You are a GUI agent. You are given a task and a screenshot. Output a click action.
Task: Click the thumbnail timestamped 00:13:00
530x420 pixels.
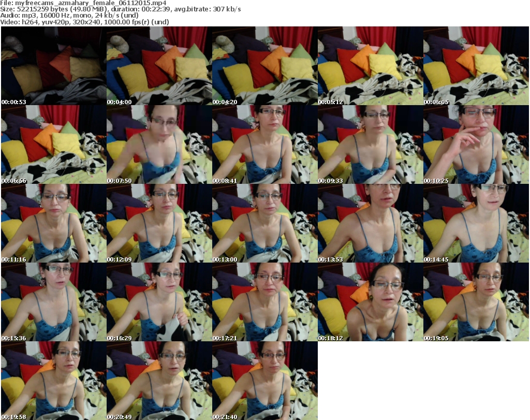tap(264, 223)
